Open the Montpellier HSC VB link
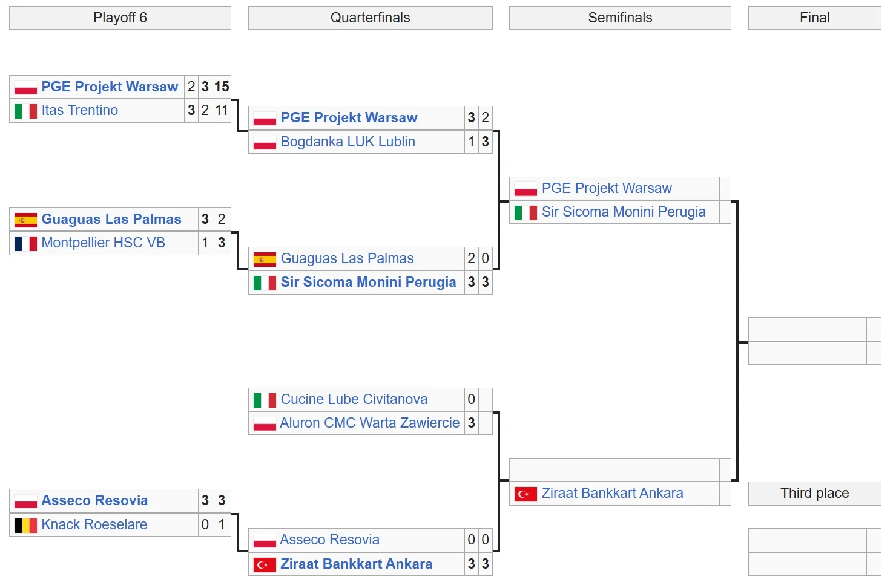This screenshot has width=896, height=588. [103, 243]
